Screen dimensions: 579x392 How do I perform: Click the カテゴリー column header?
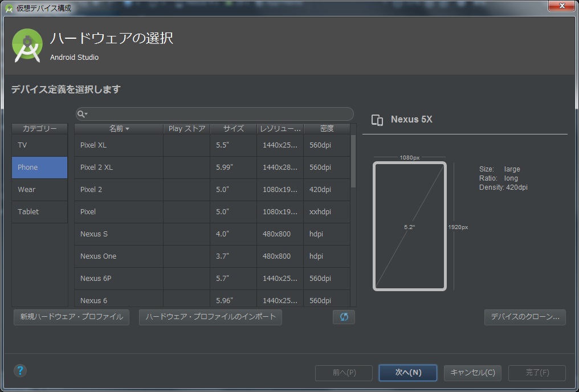(x=39, y=128)
